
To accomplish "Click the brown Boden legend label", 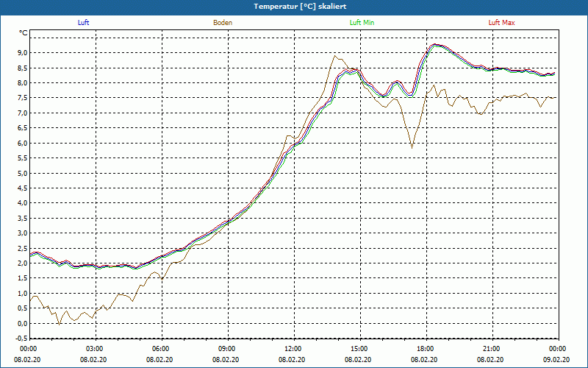I will pos(223,23).
